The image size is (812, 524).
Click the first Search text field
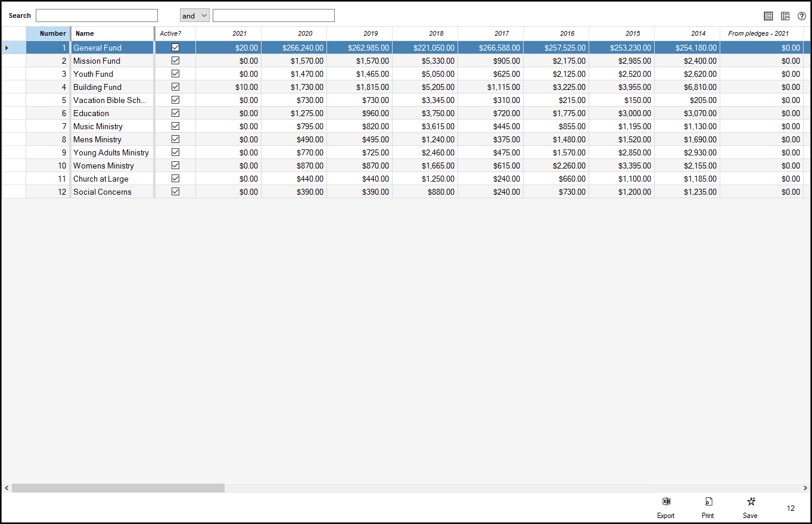pos(97,15)
